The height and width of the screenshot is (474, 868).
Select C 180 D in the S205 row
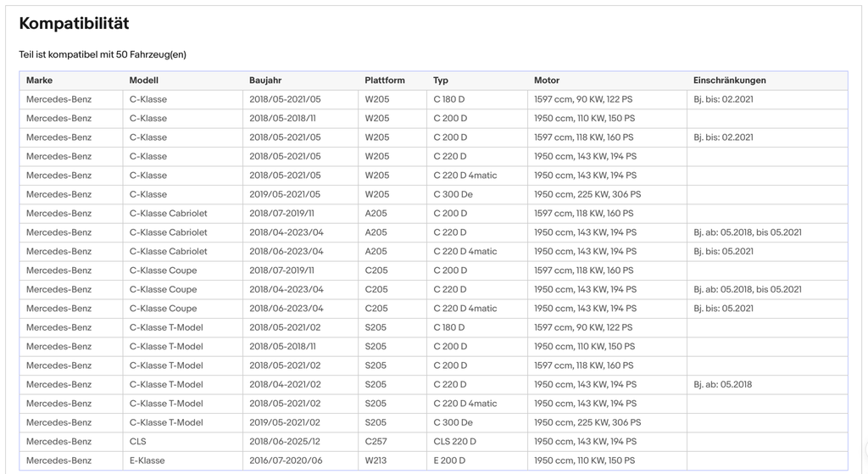[449, 327]
